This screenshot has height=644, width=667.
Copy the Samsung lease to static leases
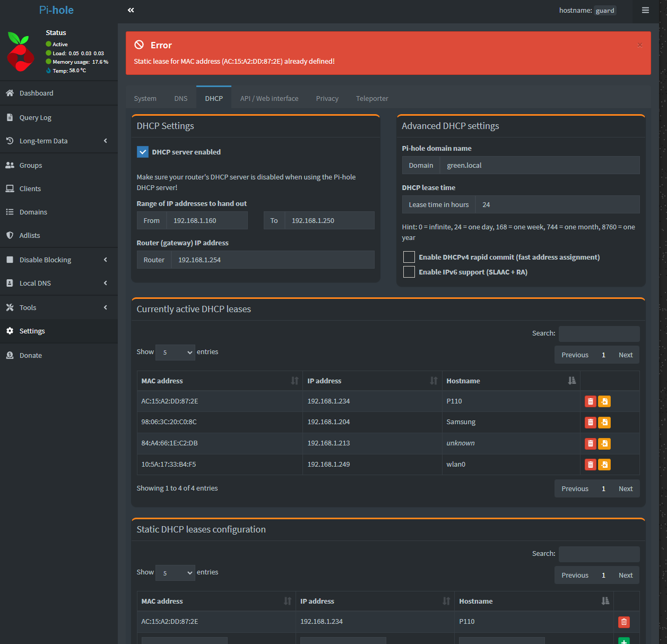[x=604, y=423]
